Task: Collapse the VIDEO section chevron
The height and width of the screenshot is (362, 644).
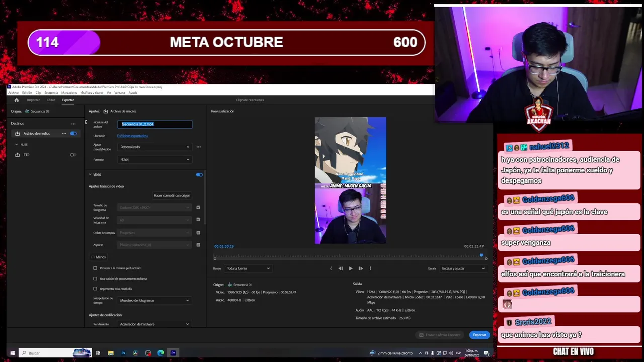Action: coord(90,175)
